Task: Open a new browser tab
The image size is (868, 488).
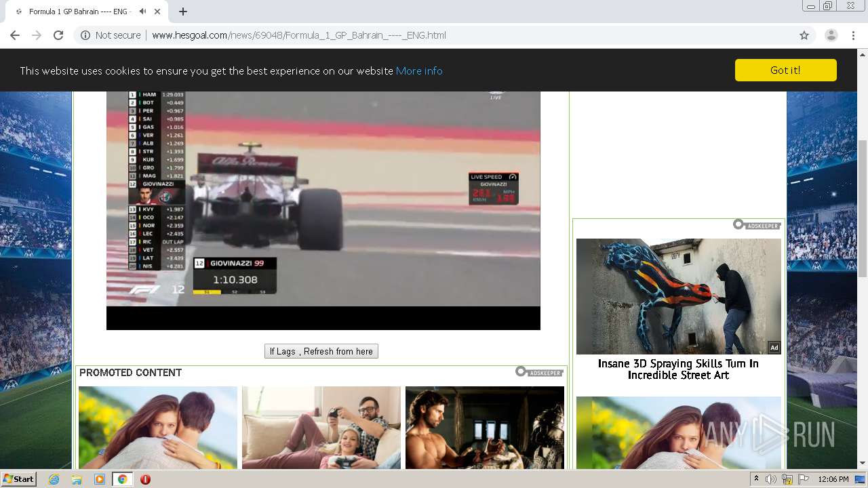Action: coord(183,12)
